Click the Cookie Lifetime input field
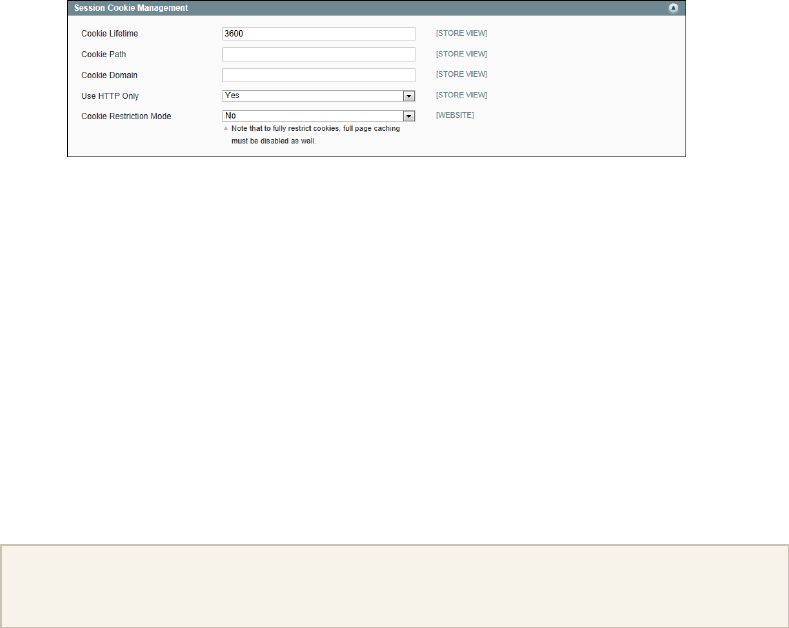 pyautogui.click(x=319, y=34)
